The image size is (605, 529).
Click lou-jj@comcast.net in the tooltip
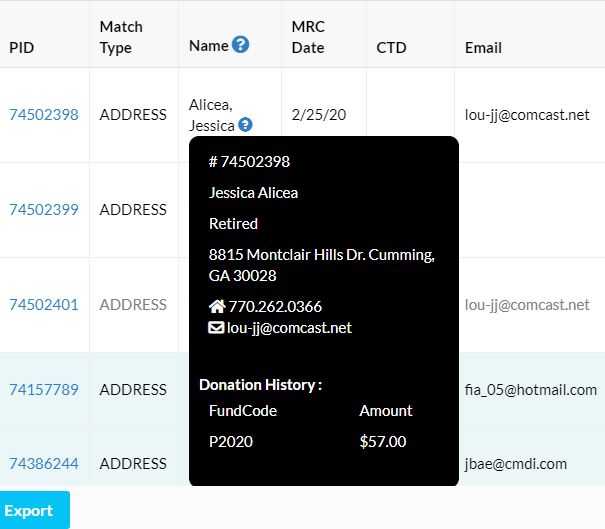point(289,328)
